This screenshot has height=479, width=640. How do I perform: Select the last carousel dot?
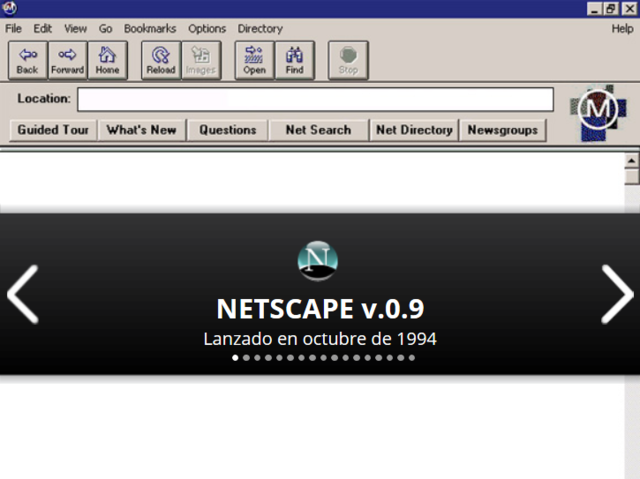[412, 358]
